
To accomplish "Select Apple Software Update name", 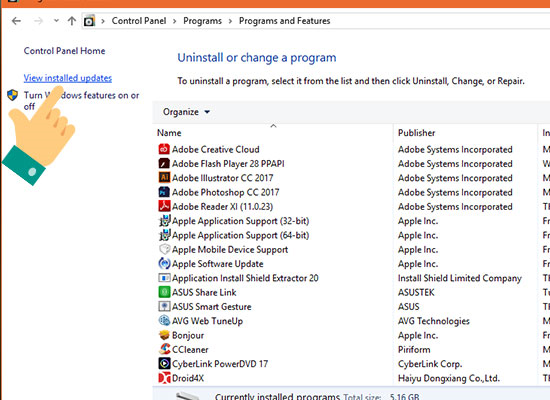I will 218,264.
